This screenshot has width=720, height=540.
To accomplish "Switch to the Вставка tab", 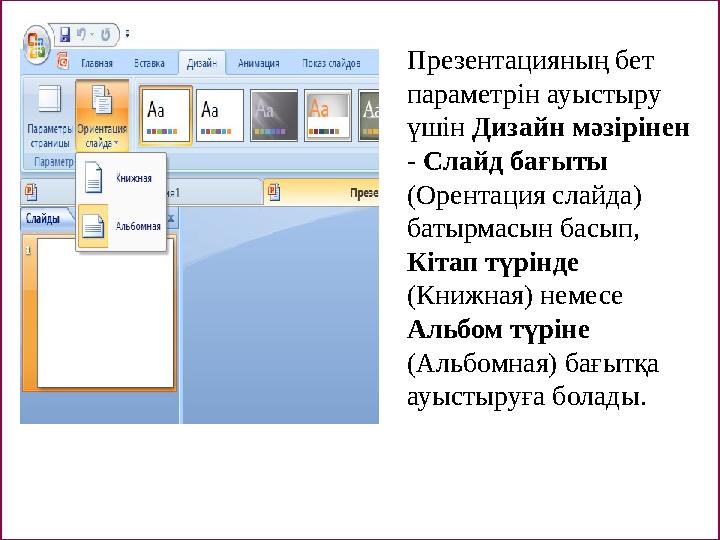I will point(149,63).
